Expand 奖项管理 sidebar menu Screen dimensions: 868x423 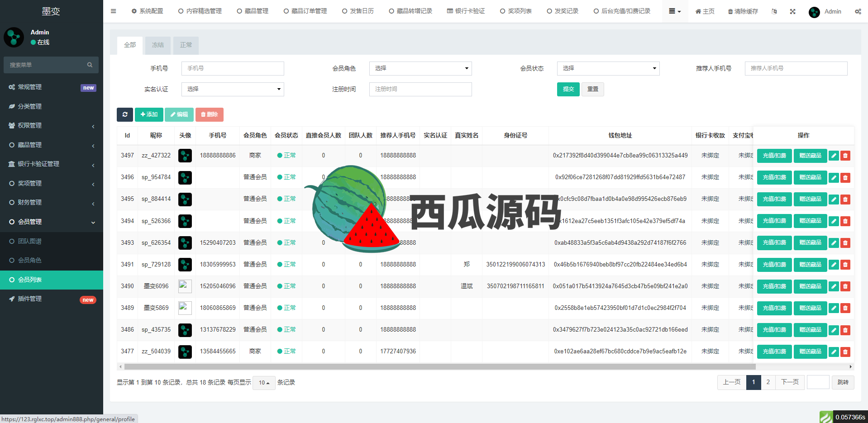pyautogui.click(x=52, y=183)
